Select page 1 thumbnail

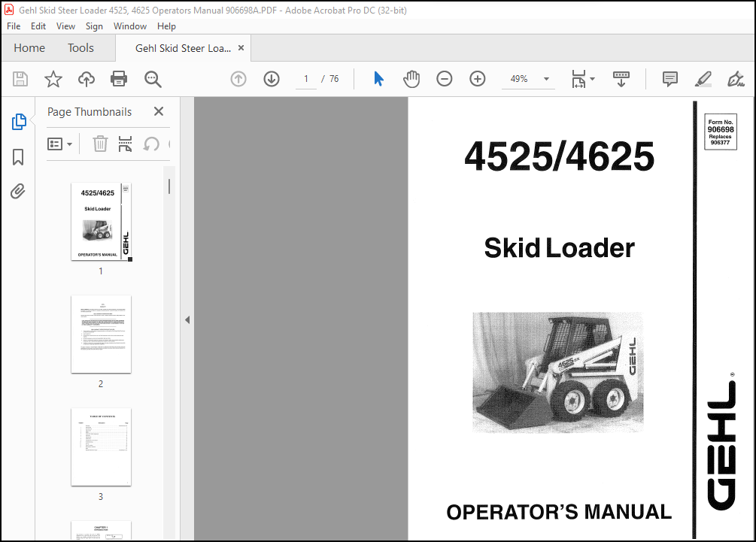101,222
